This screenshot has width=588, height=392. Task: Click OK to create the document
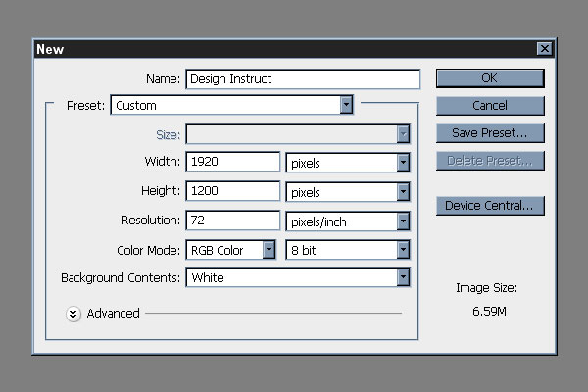[x=490, y=78]
